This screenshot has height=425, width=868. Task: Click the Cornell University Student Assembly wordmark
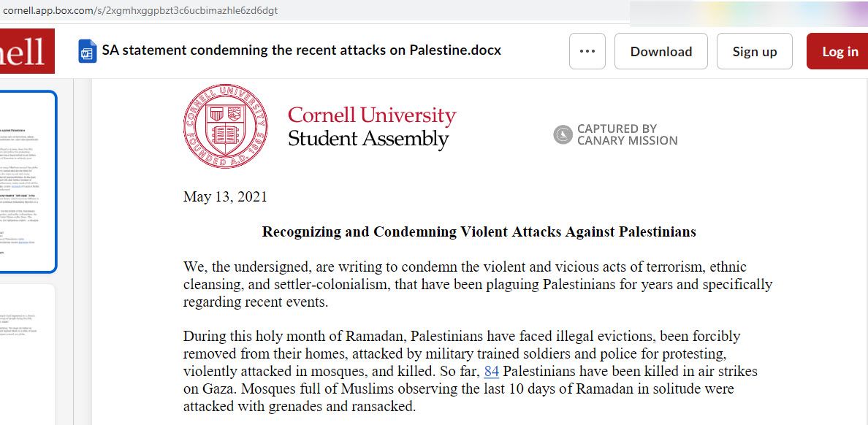pos(372,127)
